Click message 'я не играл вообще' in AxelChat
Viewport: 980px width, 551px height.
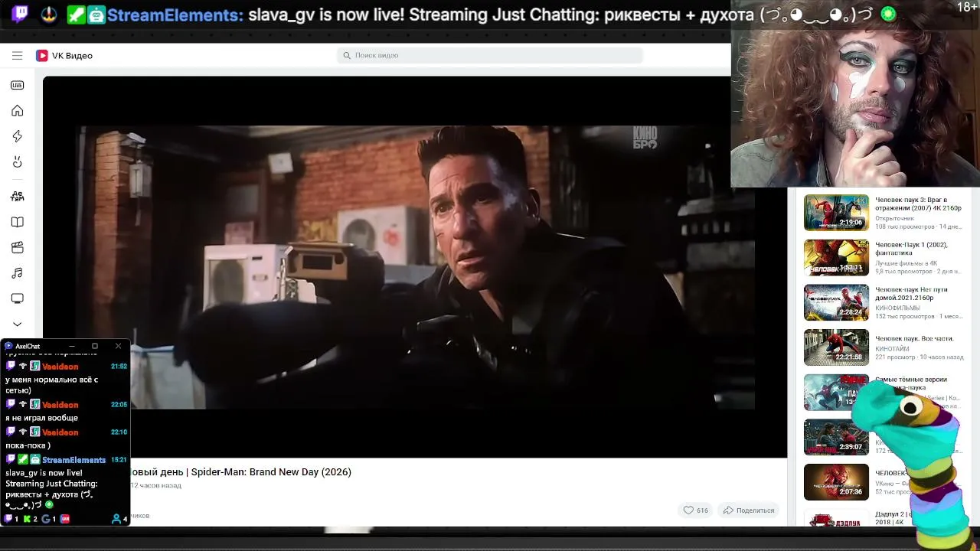41,418
